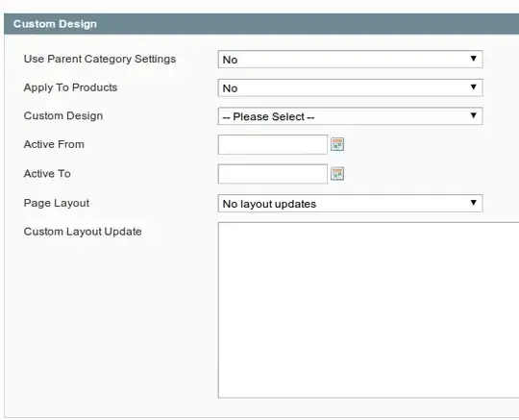Open Use Parent Category Settings dropdown
519x420 pixels.
click(350, 60)
